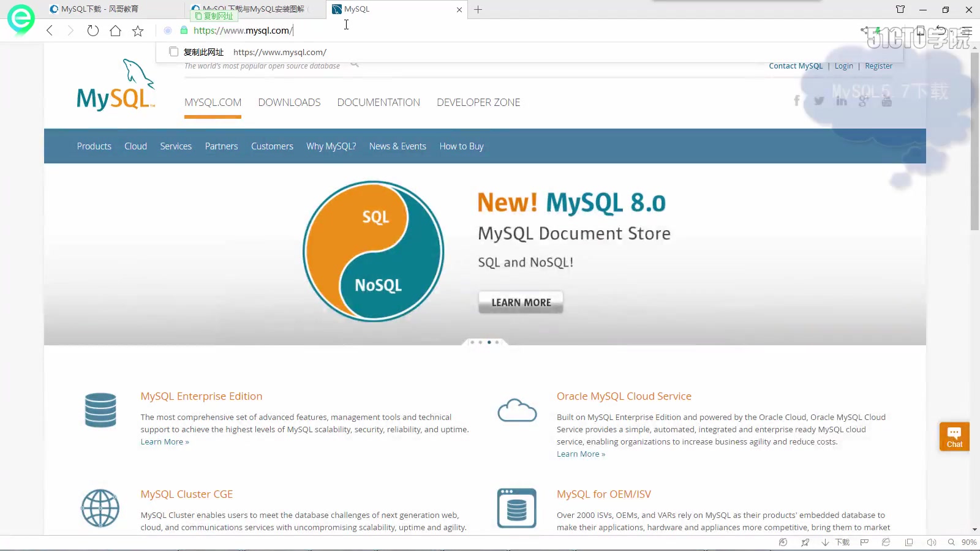Click the green 复制网址 tooltip button
980x551 pixels.
coord(214,16)
